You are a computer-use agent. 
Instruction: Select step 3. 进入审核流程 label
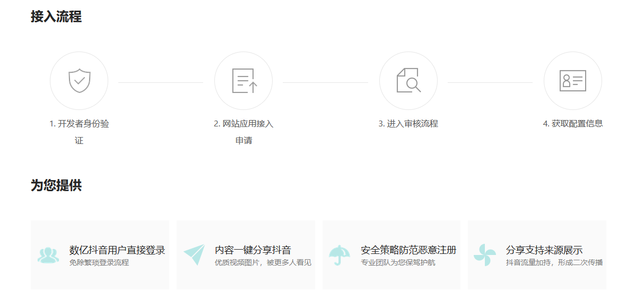[x=408, y=124]
